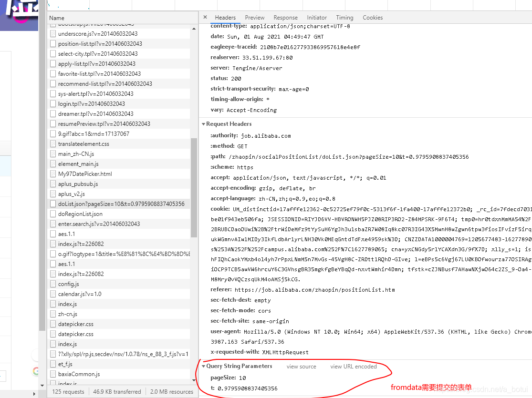
Task: Click file icon of et_f.js row
Action: click(52, 364)
